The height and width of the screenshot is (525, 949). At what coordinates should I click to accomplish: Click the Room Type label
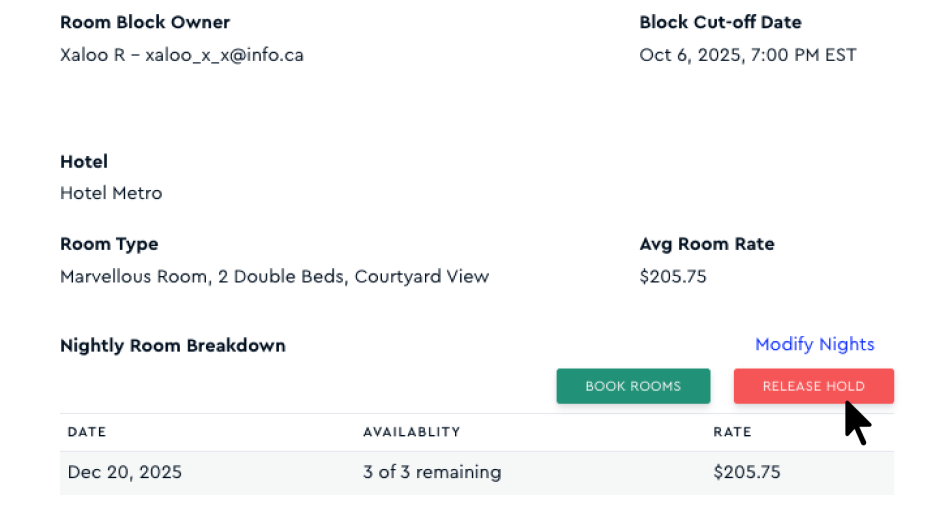109,244
